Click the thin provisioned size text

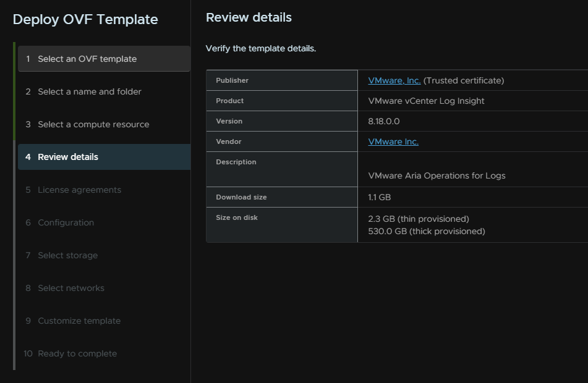[x=419, y=219]
